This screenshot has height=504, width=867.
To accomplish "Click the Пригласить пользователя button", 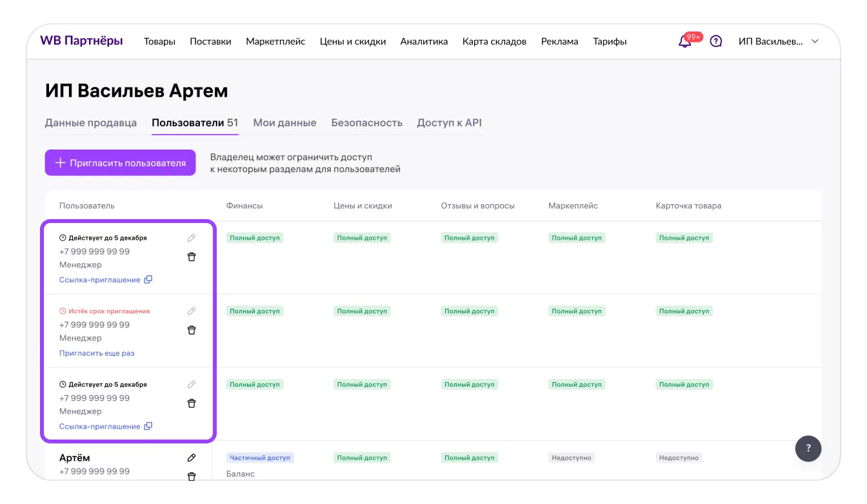I will 120,163.
